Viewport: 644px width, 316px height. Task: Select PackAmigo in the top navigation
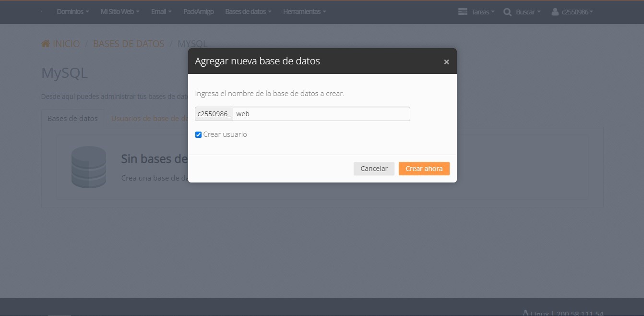click(199, 12)
